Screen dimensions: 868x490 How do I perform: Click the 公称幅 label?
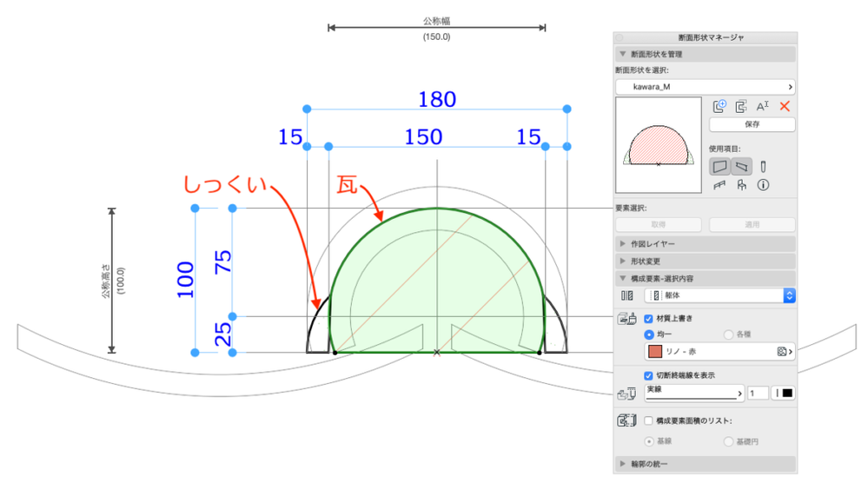coord(437,21)
